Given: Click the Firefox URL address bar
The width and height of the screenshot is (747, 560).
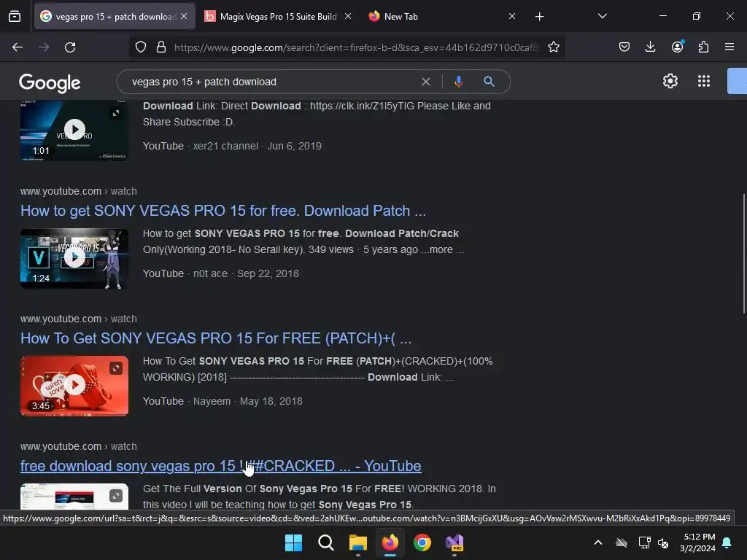Looking at the screenshot, I should [356, 47].
